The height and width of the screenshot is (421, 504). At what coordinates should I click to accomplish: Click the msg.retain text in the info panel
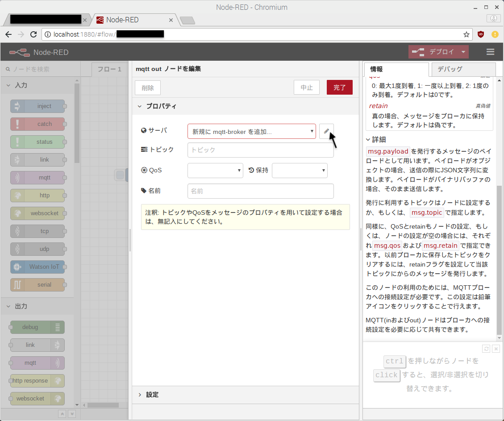pos(440,246)
